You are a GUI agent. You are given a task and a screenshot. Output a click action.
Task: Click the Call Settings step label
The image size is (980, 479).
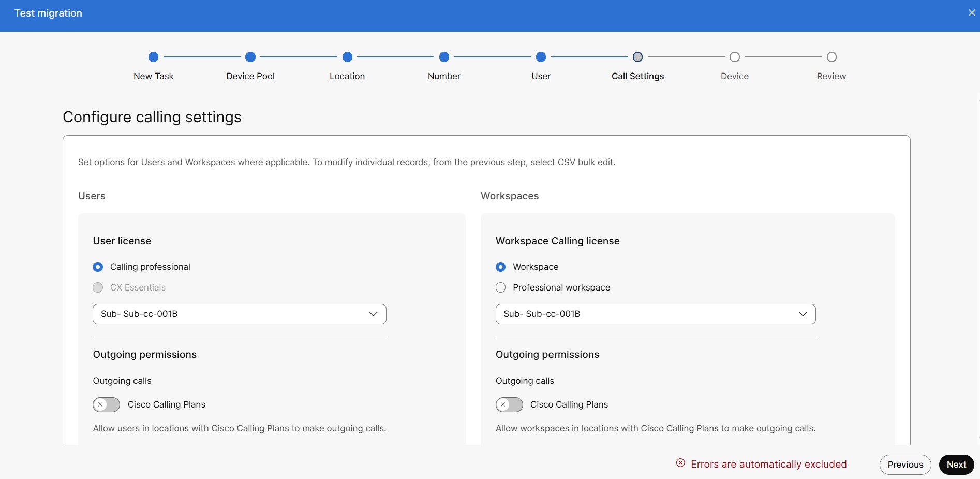pos(637,76)
